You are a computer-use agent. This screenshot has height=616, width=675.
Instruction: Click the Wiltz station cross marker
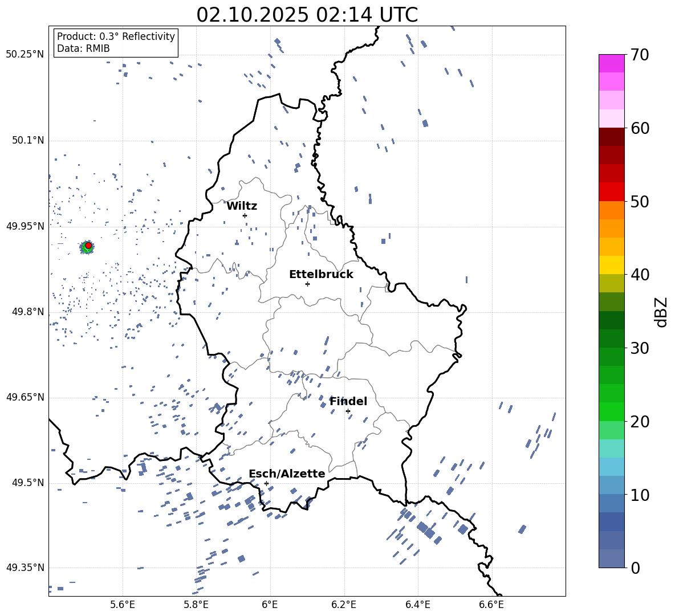pyautogui.click(x=245, y=215)
